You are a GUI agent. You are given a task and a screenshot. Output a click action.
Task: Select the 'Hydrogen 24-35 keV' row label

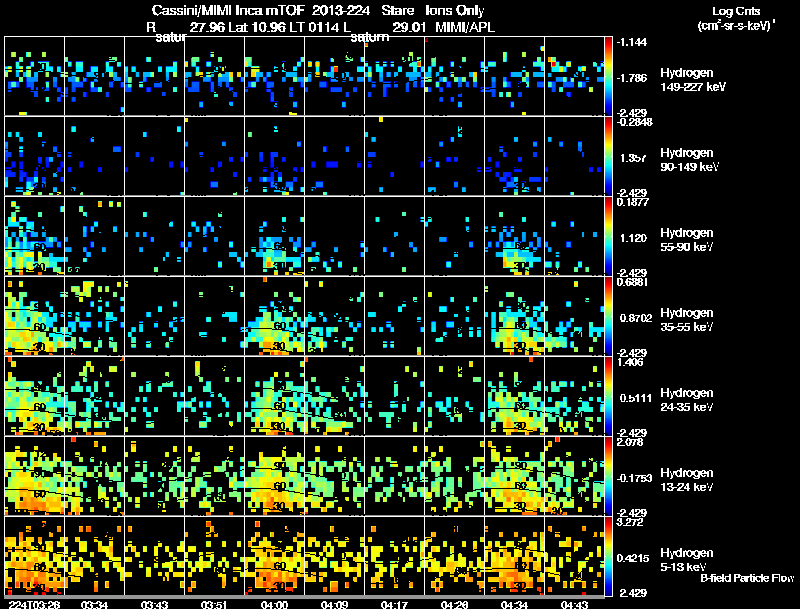tap(687, 400)
